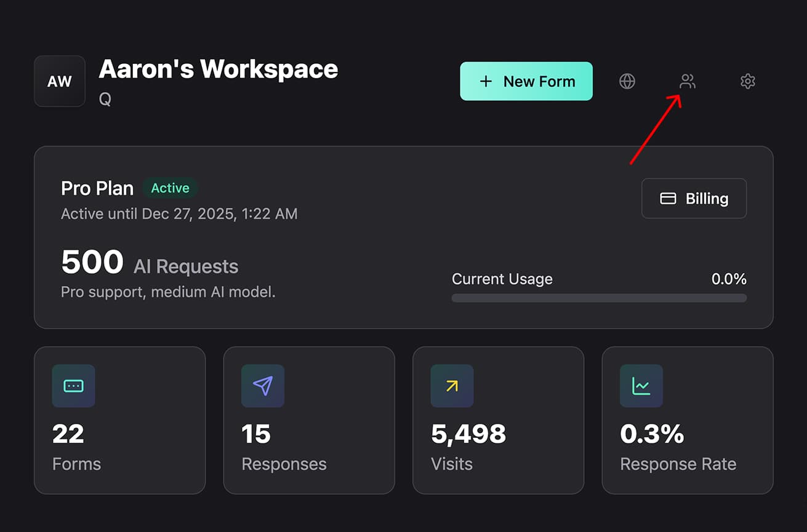807x532 pixels.
Task: Click the Forms card keyboard icon
Action: point(73,386)
